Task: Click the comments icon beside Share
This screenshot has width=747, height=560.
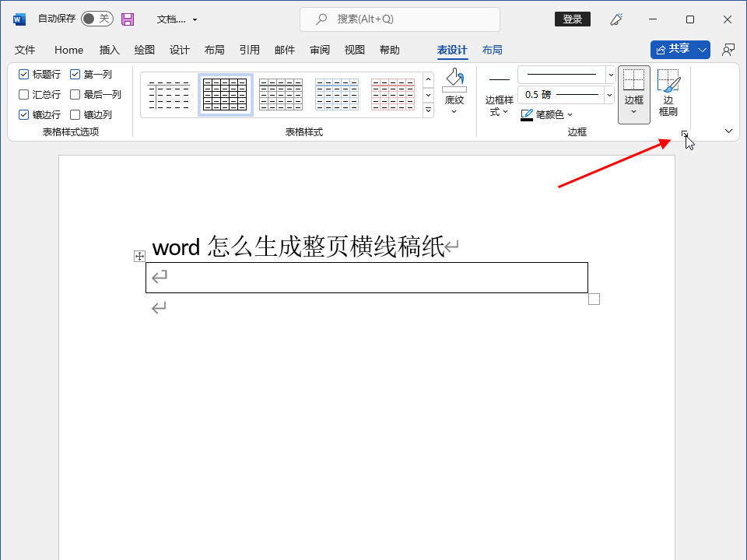Action: tap(728, 50)
